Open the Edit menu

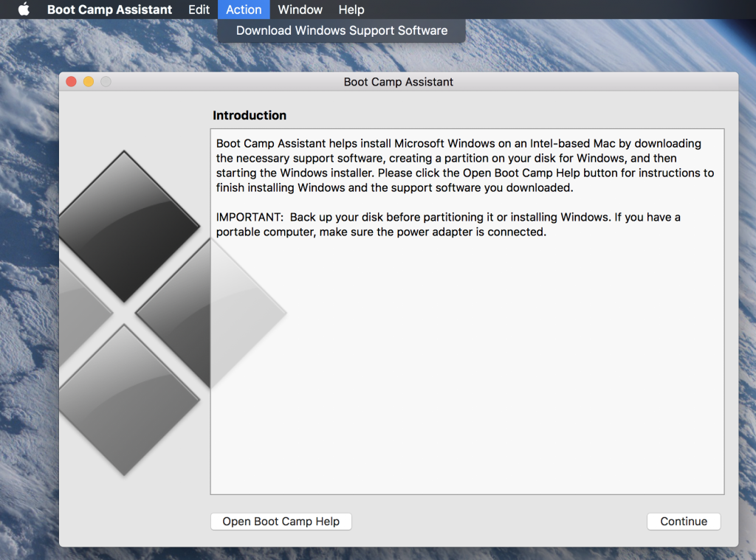(x=199, y=10)
